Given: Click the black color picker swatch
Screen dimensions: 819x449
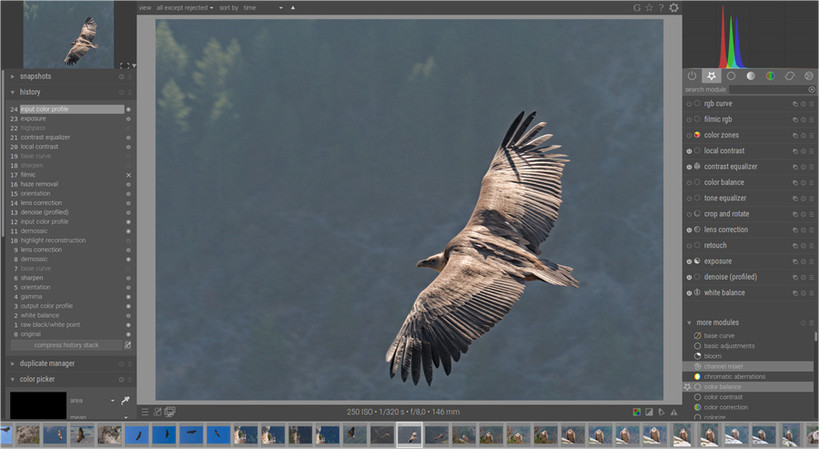Looking at the screenshot, I should [x=38, y=404].
